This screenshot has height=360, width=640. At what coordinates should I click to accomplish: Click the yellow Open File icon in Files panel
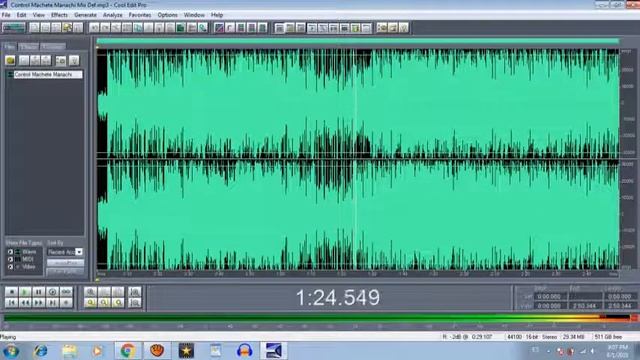pyautogui.click(x=10, y=60)
